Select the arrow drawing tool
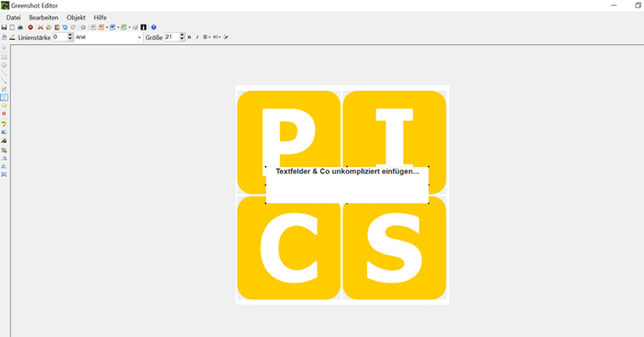644x337 pixels. click(4, 82)
